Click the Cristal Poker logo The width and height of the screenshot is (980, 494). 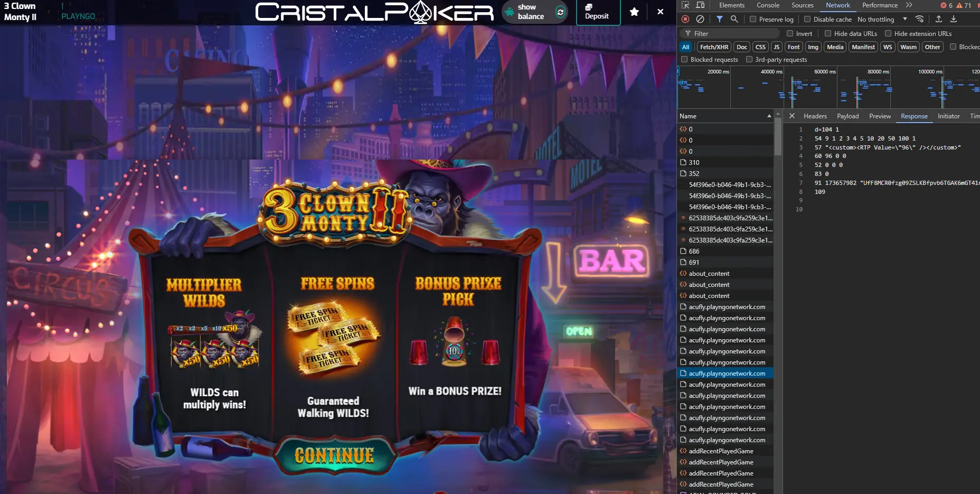tap(374, 12)
